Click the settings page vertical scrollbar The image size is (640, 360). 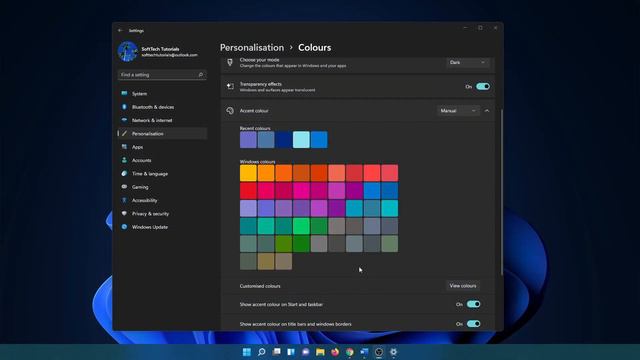point(502,192)
